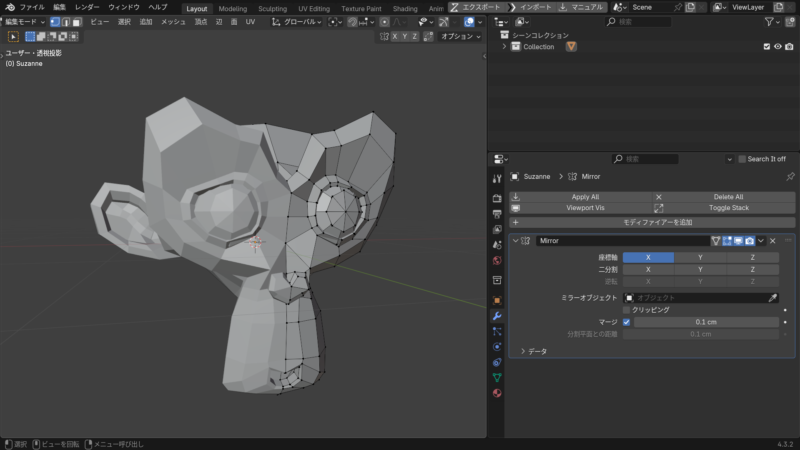Open Material properties tab
The height and width of the screenshot is (450, 800).
coord(497,393)
